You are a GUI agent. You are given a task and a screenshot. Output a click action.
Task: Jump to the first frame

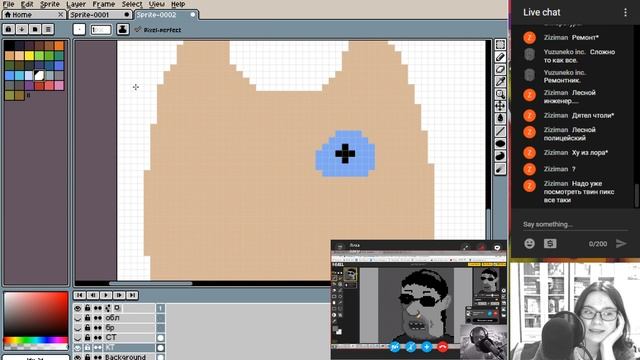(x=80, y=295)
